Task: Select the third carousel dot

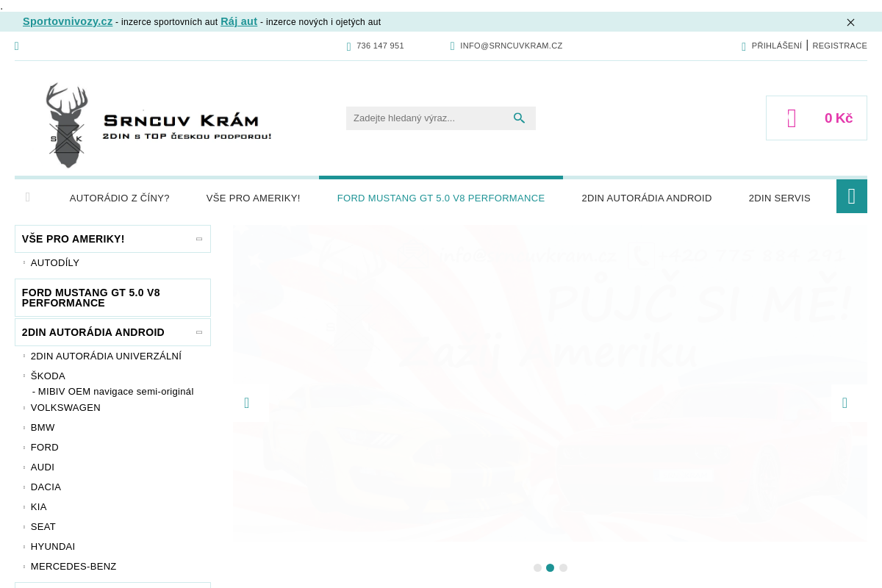Action: pyautogui.click(x=563, y=567)
